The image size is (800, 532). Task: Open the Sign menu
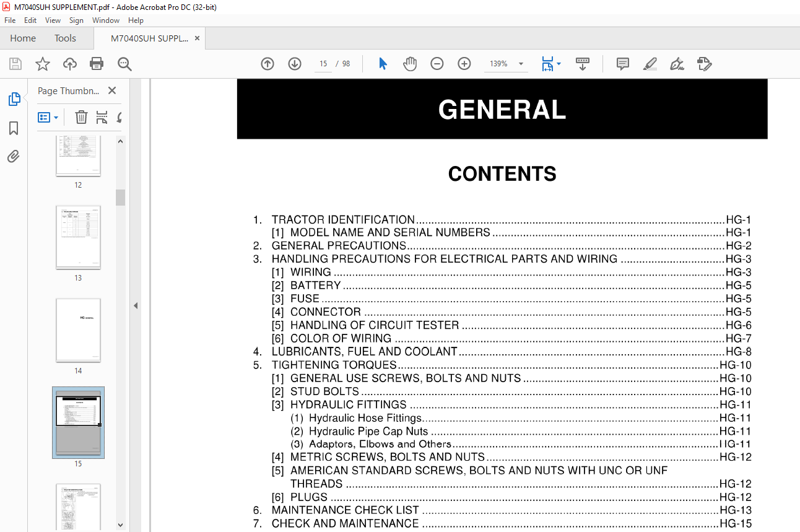coord(76,20)
